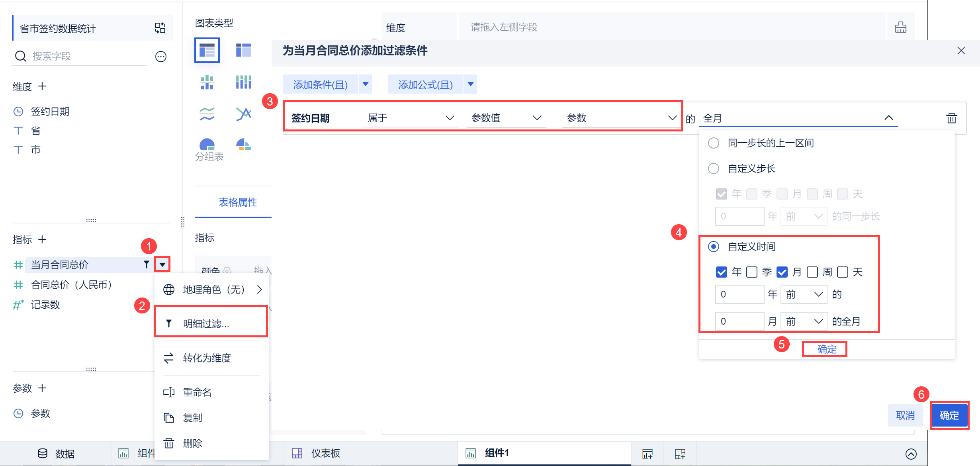The image size is (980, 466).
Task: Select the 自定义步长 radio option
Action: point(713,168)
